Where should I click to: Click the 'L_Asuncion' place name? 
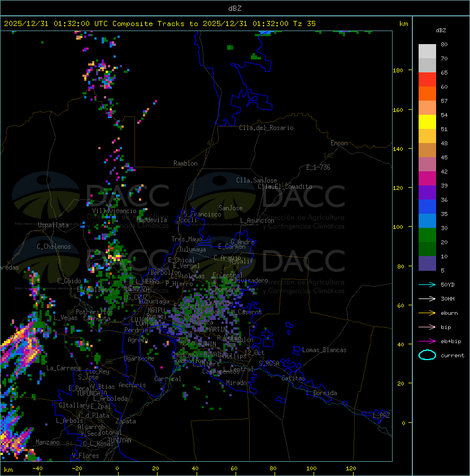click(x=257, y=220)
